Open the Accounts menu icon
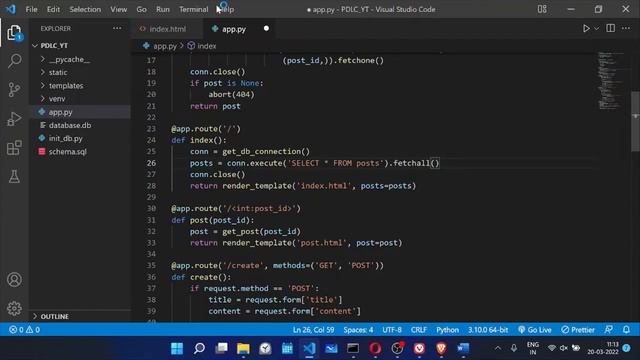The image size is (640, 360). (14, 280)
